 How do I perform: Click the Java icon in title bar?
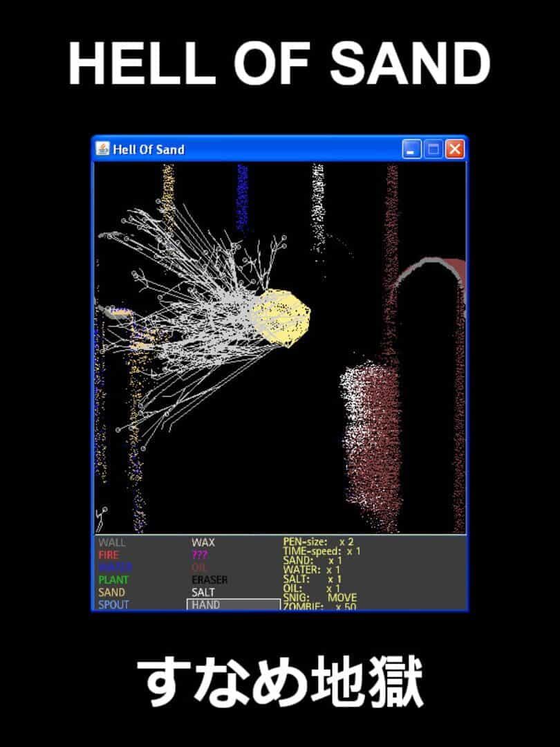102,149
